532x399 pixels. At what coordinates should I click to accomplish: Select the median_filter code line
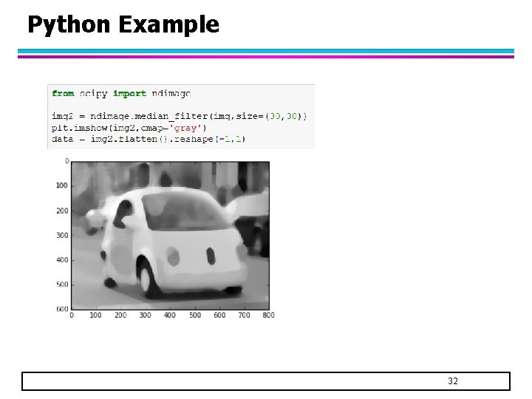tap(179, 117)
